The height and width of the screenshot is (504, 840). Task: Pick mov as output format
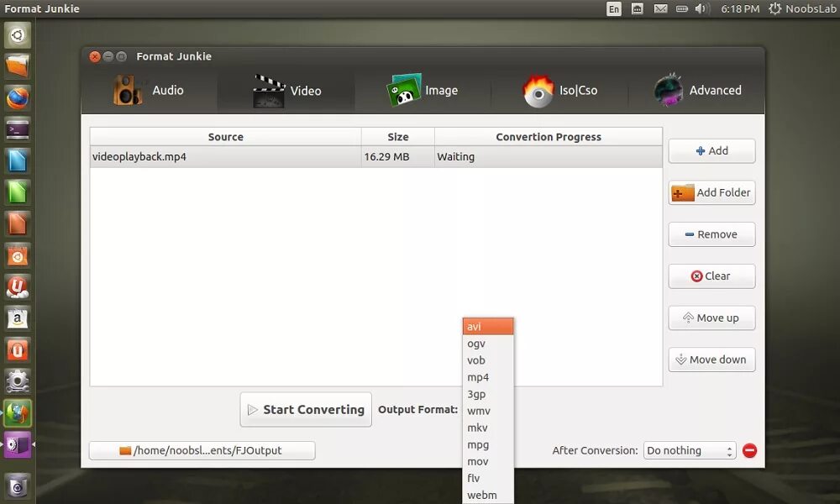pos(488,462)
